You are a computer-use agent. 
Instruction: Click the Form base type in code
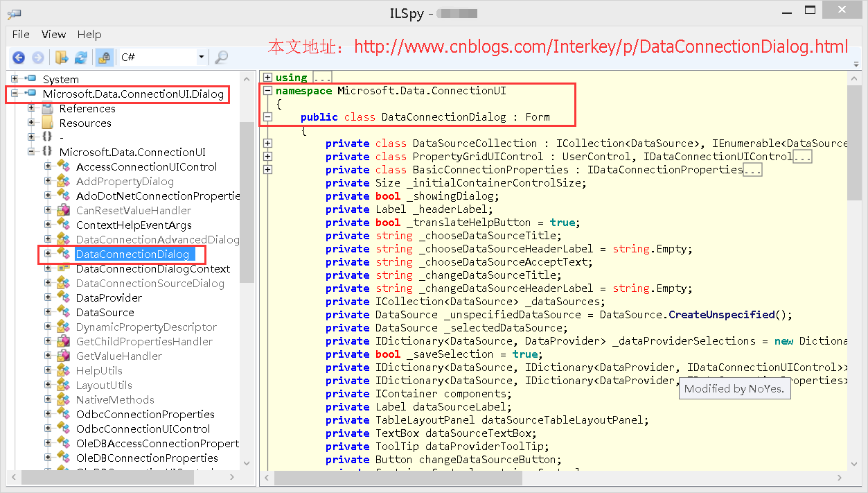click(x=538, y=116)
